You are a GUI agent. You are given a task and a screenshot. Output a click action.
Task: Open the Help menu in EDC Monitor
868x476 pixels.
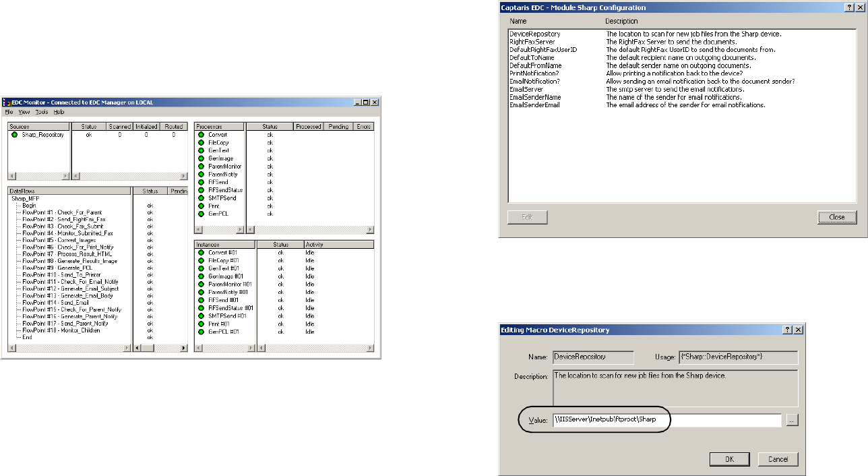click(x=59, y=112)
